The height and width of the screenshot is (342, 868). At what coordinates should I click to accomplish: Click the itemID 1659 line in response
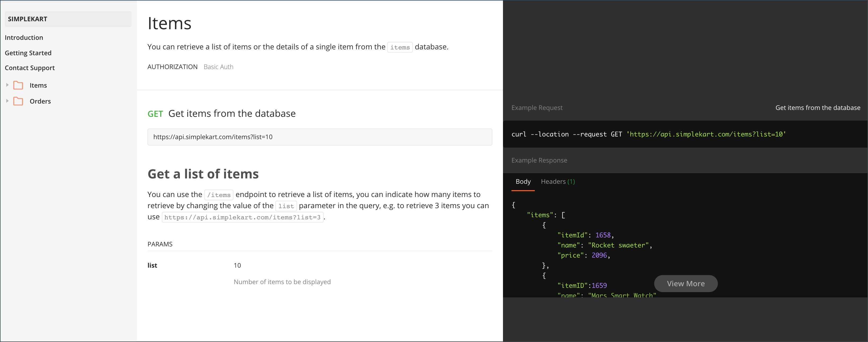point(582,285)
